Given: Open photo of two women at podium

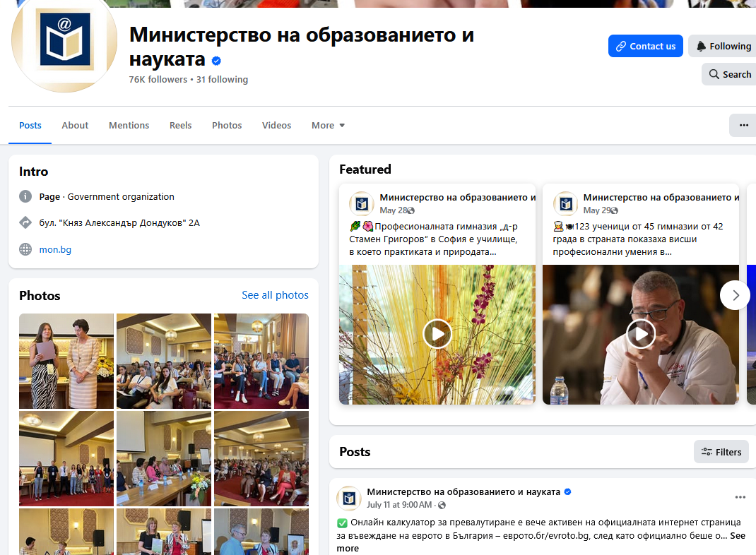Looking at the screenshot, I should pos(66,362).
